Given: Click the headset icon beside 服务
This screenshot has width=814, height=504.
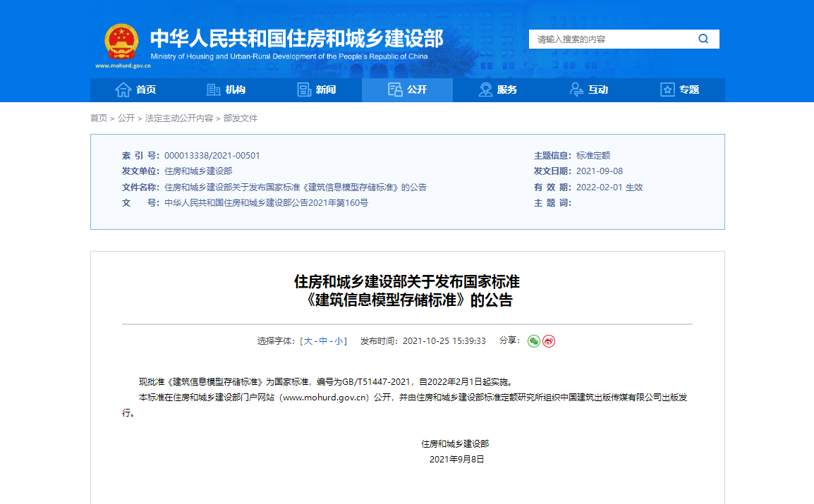Looking at the screenshot, I should click(x=485, y=90).
